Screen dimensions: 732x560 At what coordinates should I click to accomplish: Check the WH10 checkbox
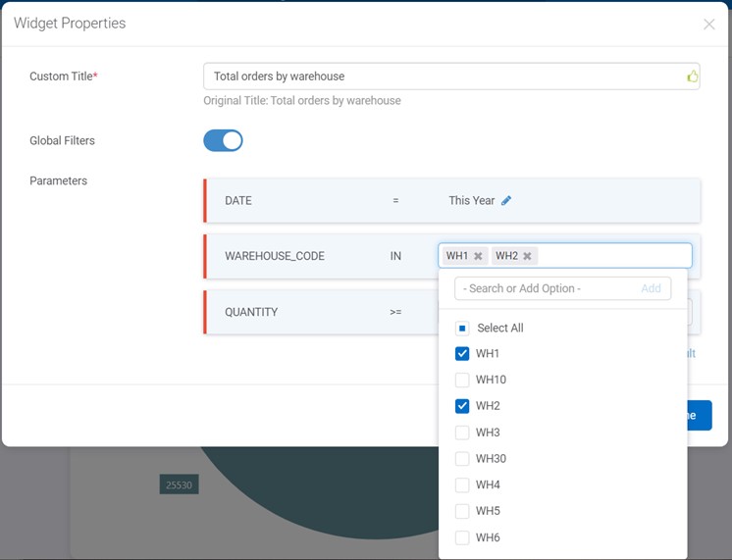click(462, 381)
